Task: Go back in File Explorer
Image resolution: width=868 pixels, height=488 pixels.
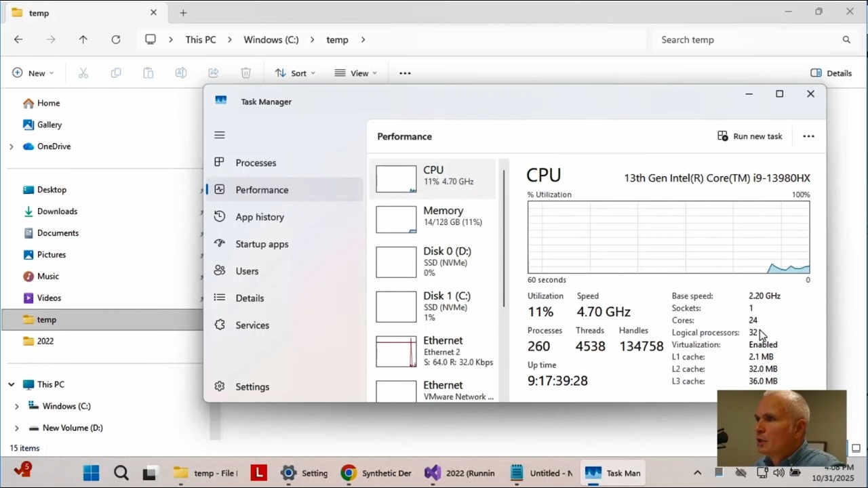Action: 18,39
